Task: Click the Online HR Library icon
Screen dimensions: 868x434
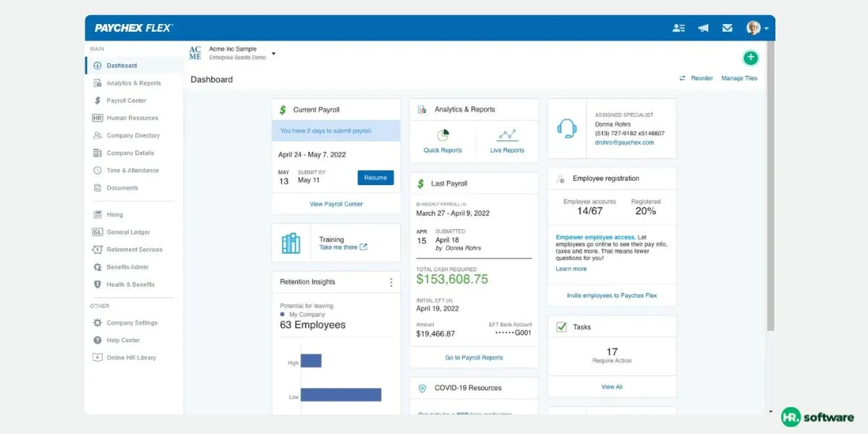Action: (x=98, y=357)
